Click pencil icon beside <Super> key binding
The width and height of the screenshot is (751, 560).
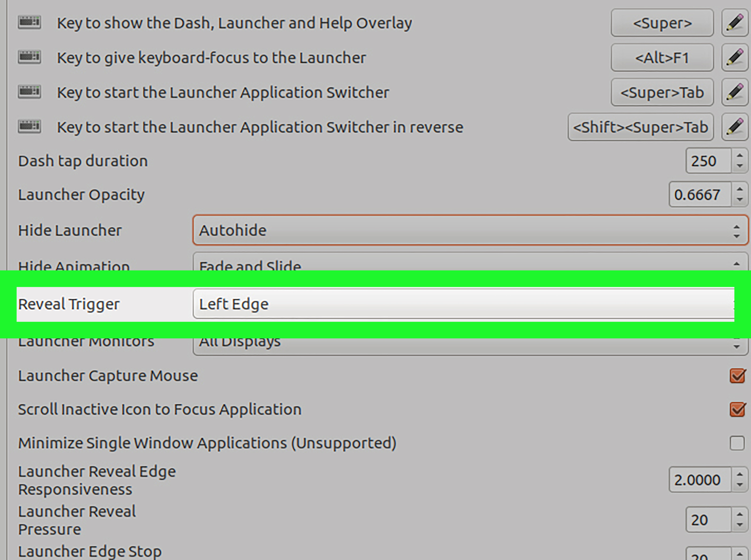point(735,23)
